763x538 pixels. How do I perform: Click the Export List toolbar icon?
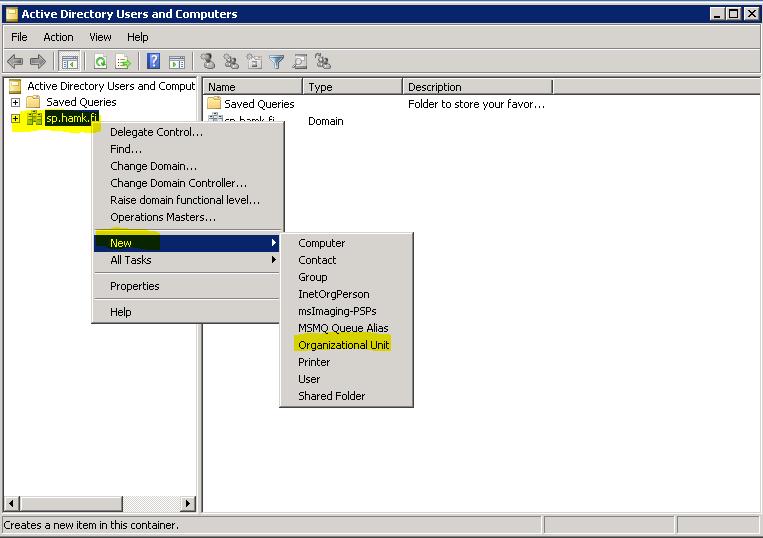click(x=123, y=62)
